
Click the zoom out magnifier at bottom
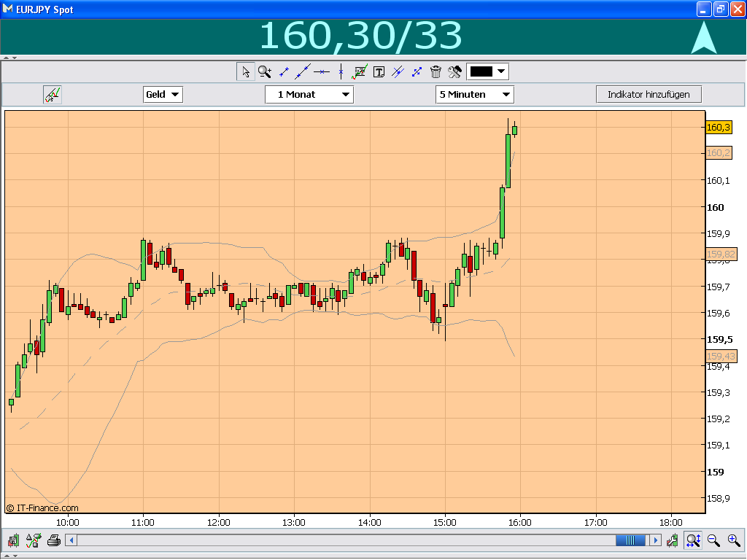click(x=713, y=540)
